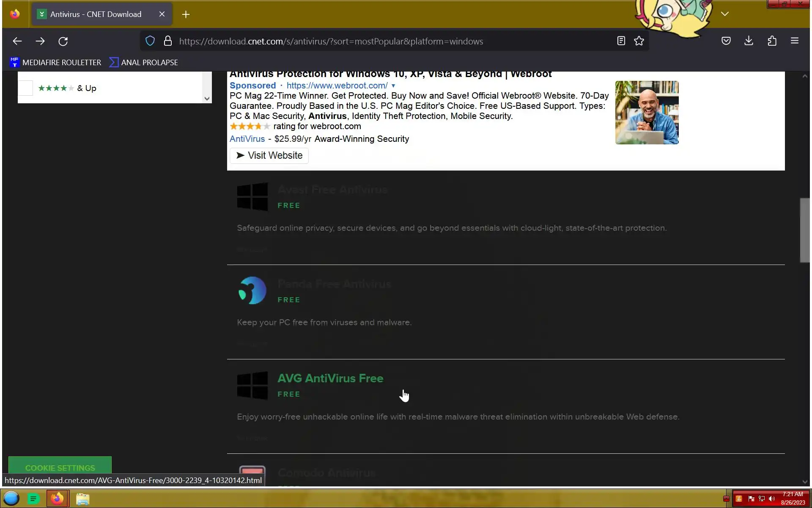The height and width of the screenshot is (508, 812).
Task: Select the Antivirus - CNET Download tab
Action: [x=96, y=14]
